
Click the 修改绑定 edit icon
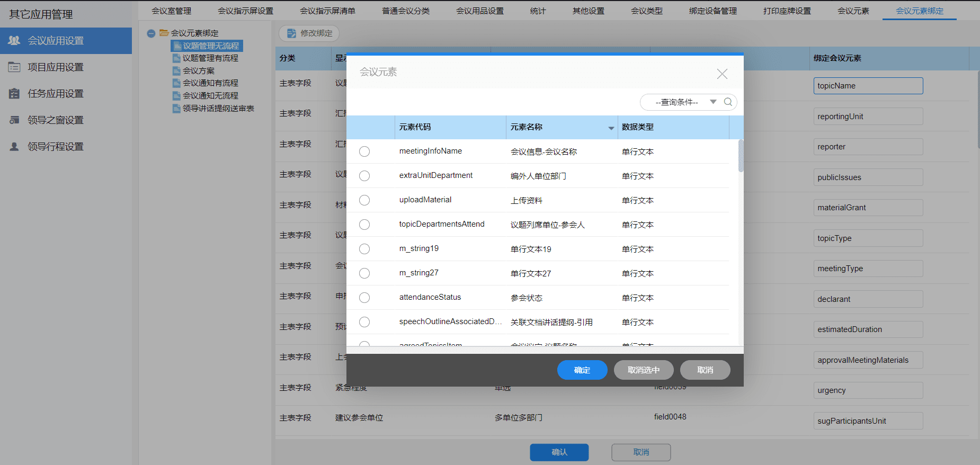(291, 33)
